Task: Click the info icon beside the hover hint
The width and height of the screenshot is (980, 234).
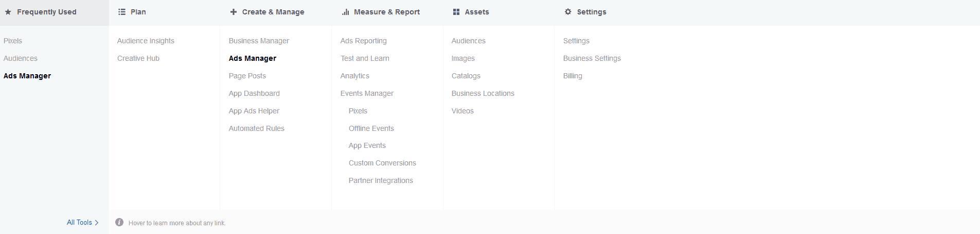Action: click(x=119, y=222)
